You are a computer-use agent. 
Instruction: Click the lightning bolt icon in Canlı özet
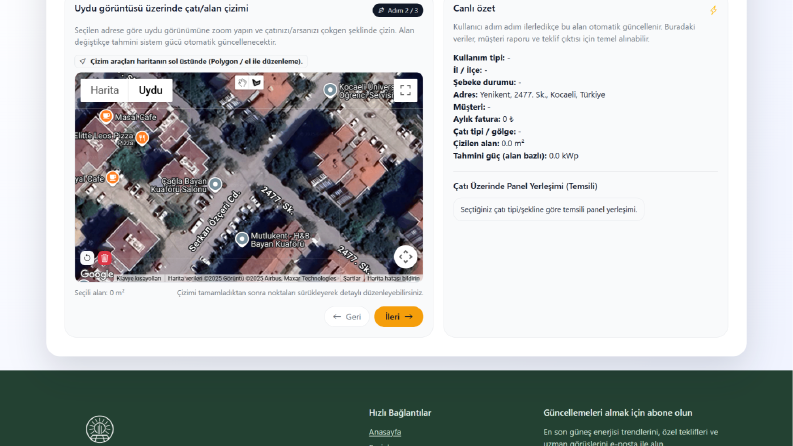tap(713, 10)
